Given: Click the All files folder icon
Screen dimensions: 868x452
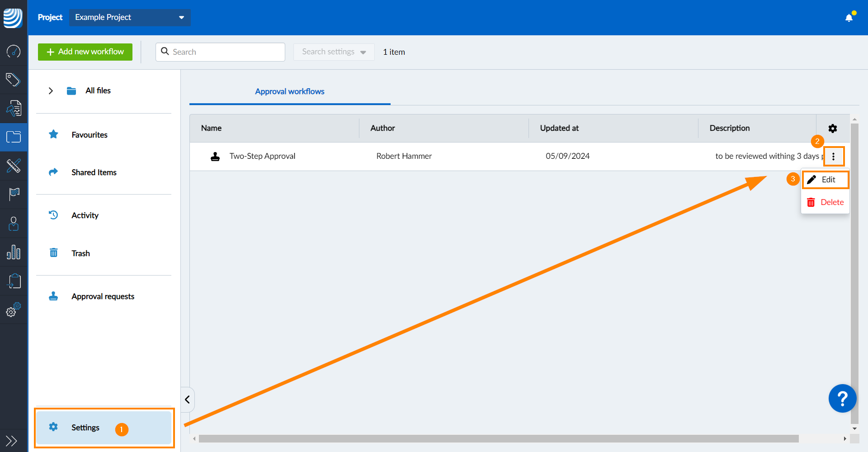Looking at the screenshot, I should coord(71,91).
